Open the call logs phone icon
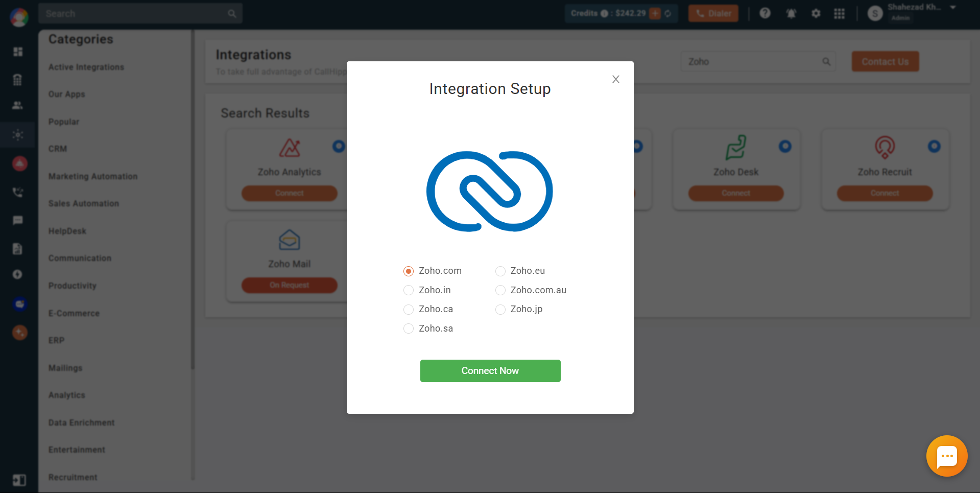 (x=18, y=192)
